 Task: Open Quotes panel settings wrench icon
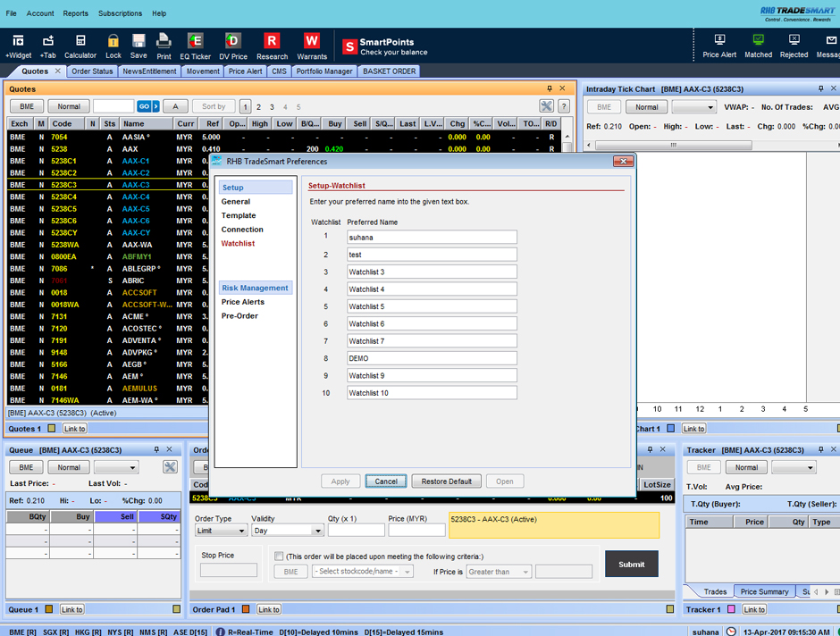pyautogui.click(x=546, y=106)
